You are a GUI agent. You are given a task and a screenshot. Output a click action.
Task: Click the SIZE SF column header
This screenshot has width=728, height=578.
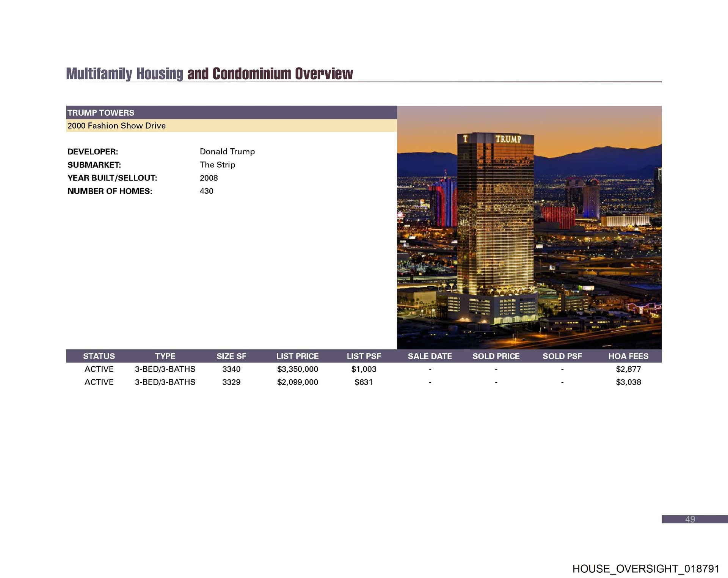click(x=231, y=356)
